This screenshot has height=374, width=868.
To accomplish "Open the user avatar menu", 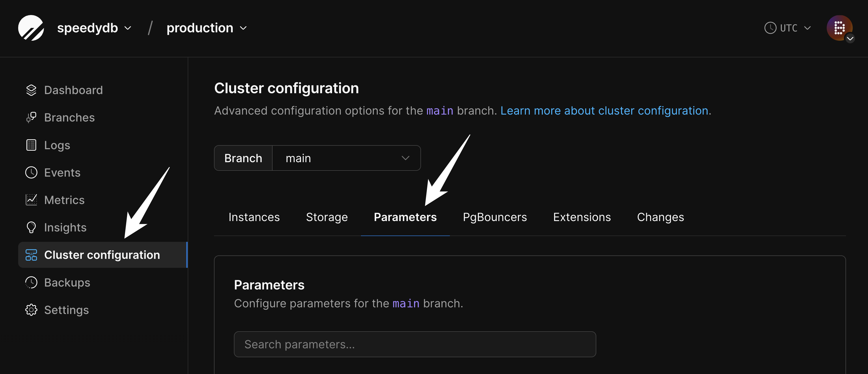I will tap(840, 28).
